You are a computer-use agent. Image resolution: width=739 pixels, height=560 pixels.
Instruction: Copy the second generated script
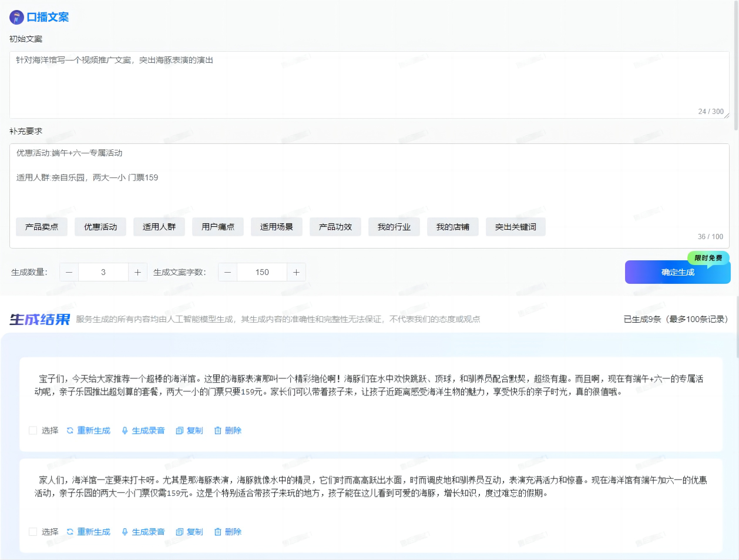pos(189,532)
